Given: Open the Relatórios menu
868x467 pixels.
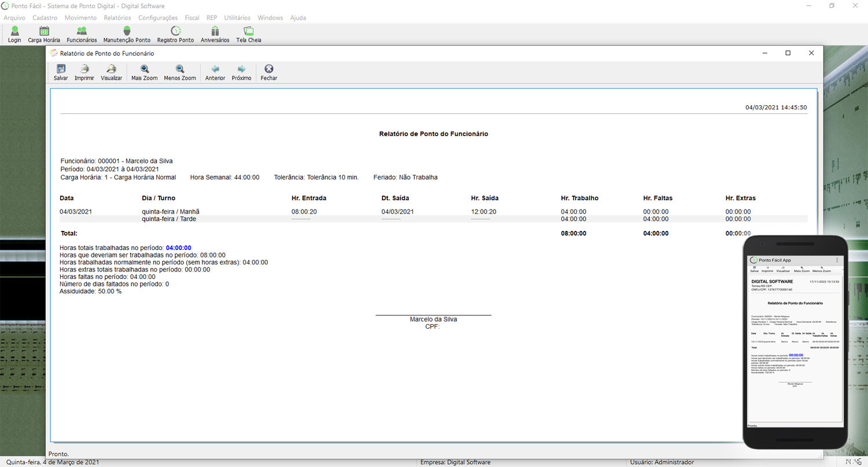Looking at the screenshot, I should [x=117, y=18].
